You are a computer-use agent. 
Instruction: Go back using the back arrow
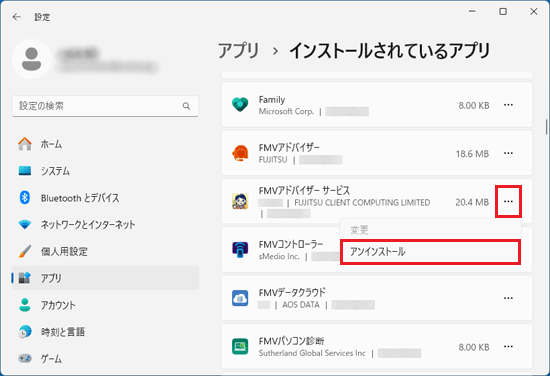click(16, 17)
